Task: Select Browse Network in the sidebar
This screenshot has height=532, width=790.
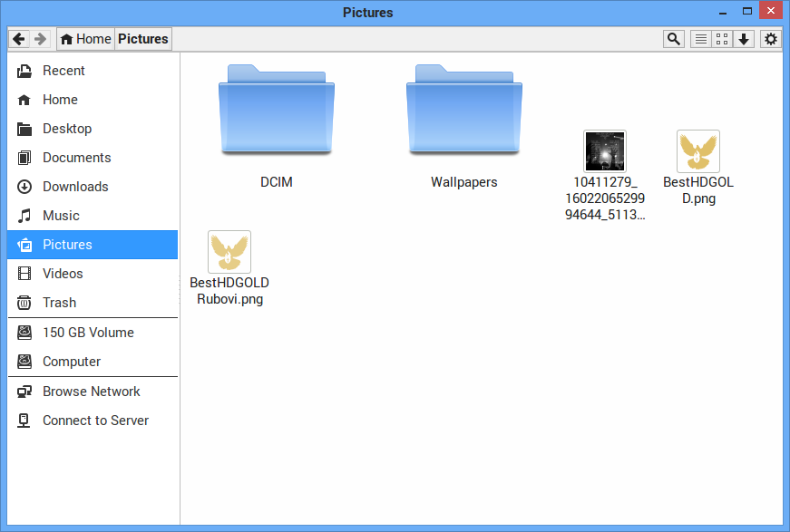Action: pyautogui.click(x=91, y=392)
